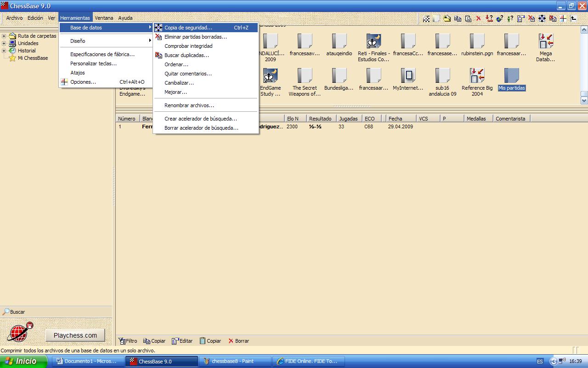Expand the Historial tree node
588x368 pixels.
4,51
